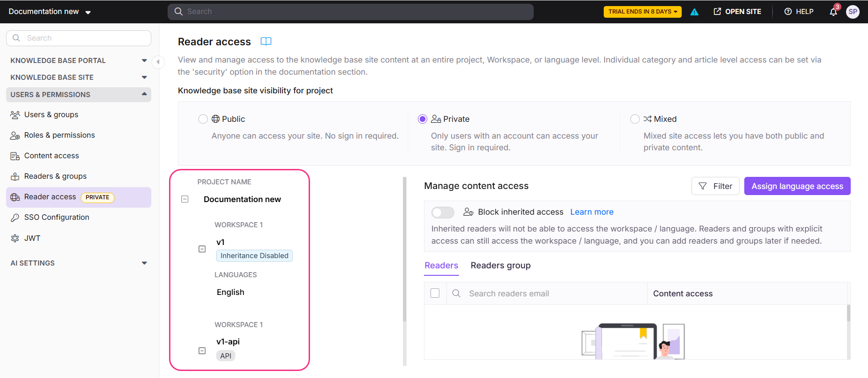Expand the Knowledge Base Portal section
Viewport: 868px width, 378px height.
tap(78, 61)
